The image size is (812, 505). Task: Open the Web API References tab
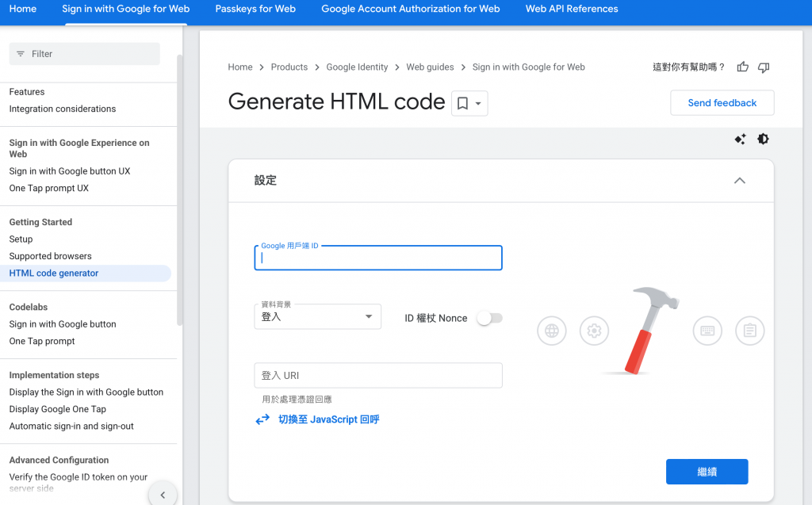tap(572, 9)
